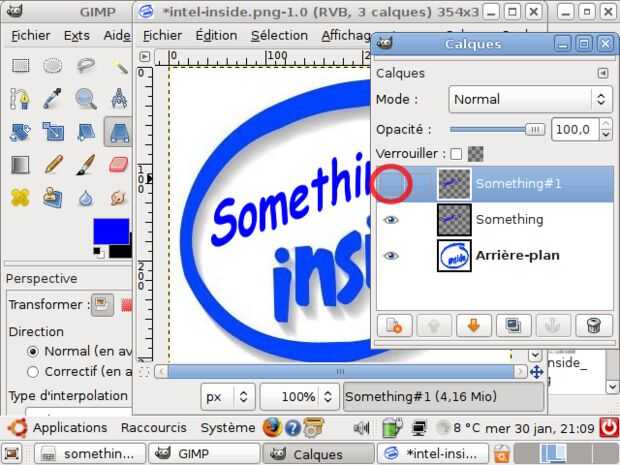Switch to somethin... taskbar button
The width and height of the screenshot is (620, 465).
[90, 454]
